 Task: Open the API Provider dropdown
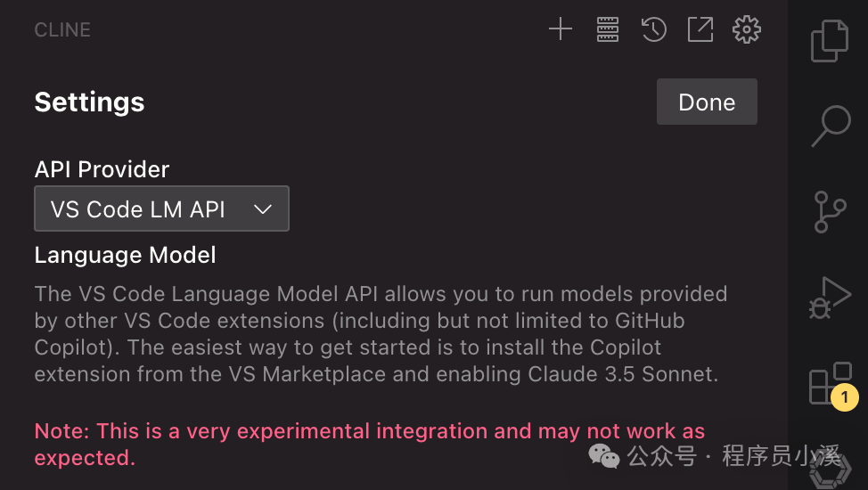pyautogui.click(x=161, y=209)
